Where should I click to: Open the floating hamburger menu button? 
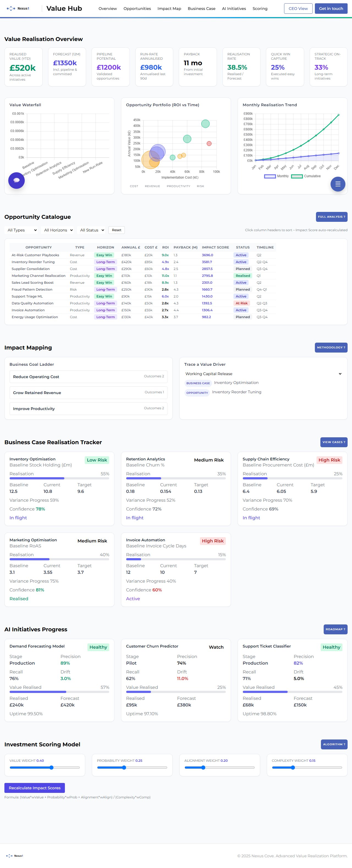click(337, 184)
